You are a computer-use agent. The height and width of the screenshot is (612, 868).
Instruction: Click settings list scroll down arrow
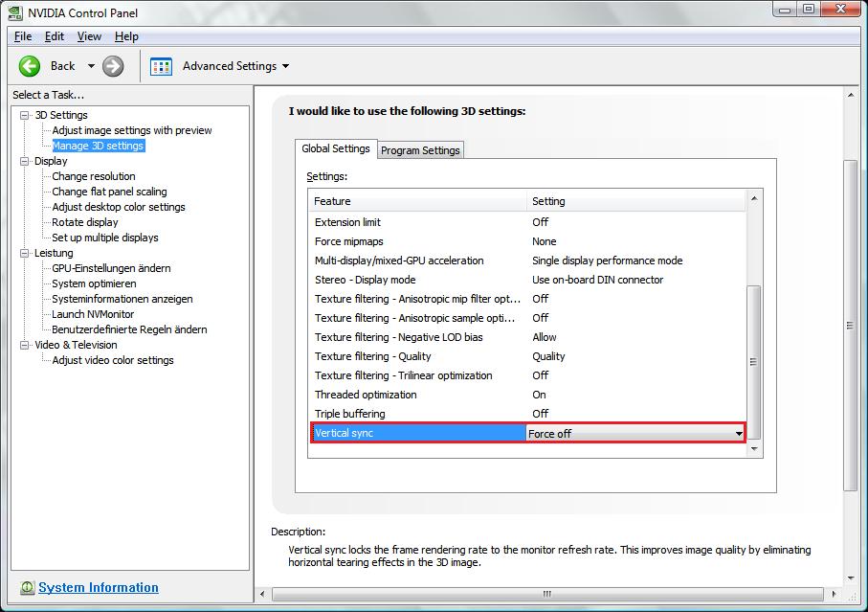click(754, 448)
